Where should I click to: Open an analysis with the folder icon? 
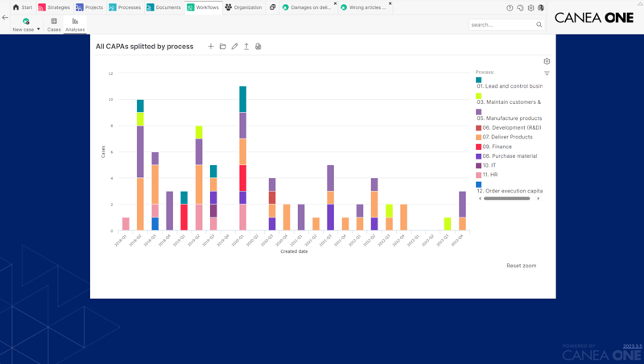[223, 47]
